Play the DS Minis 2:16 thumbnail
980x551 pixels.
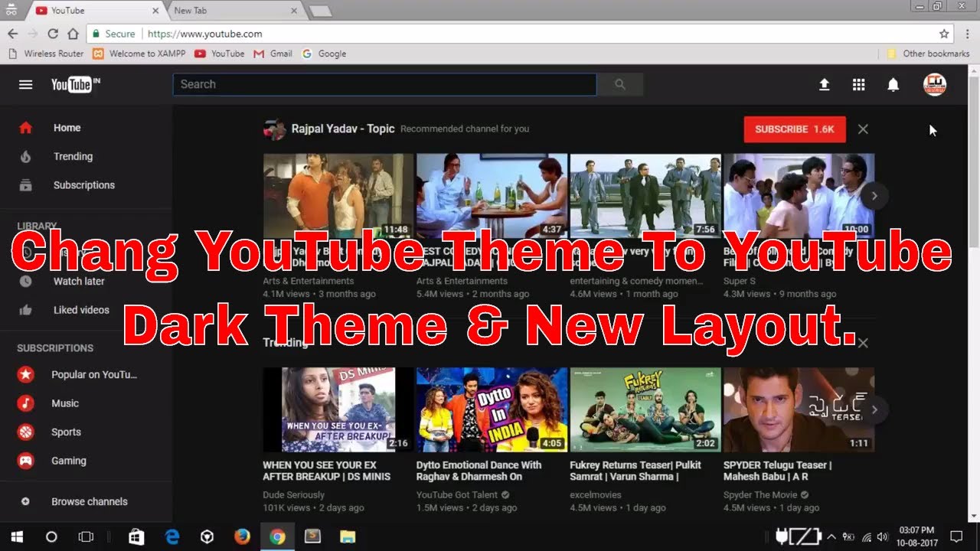tap(338, 409)
